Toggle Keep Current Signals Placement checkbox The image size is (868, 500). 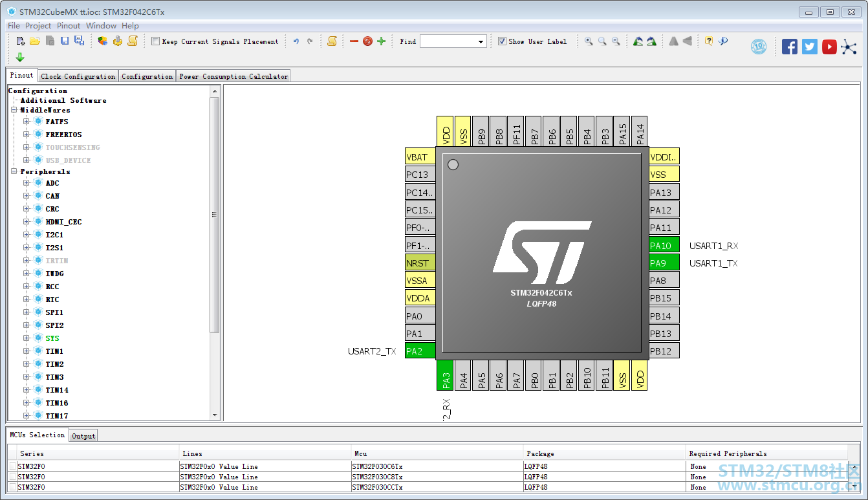coord(155,41)
